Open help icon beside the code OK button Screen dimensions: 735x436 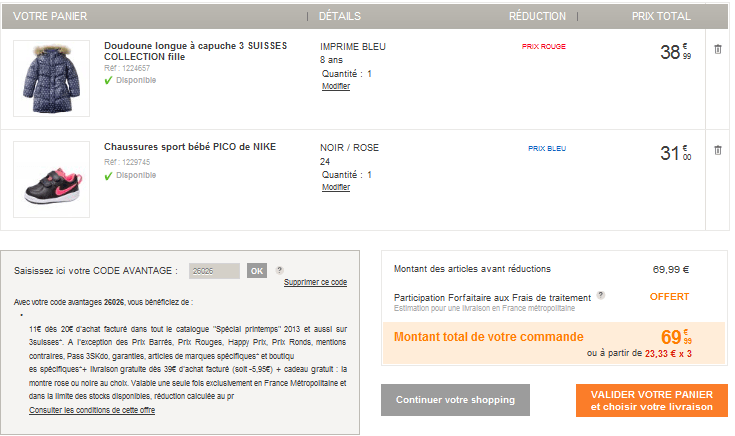[x=279, y=270]
